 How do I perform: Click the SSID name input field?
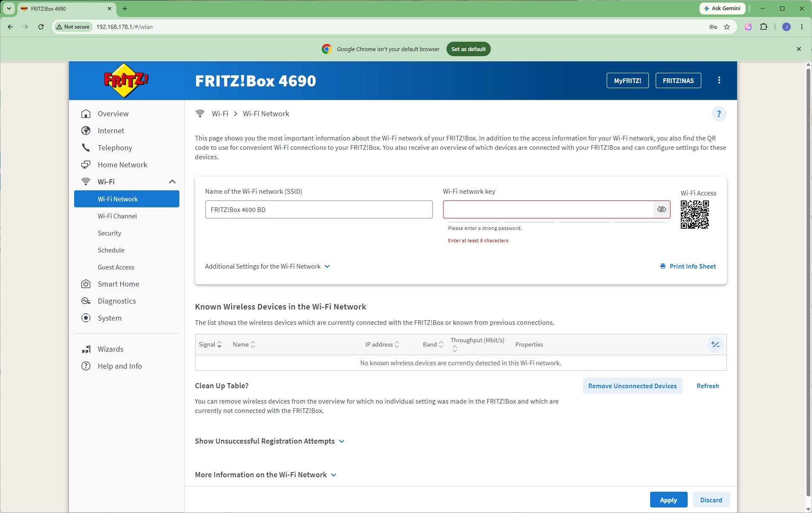pos(319,209)
